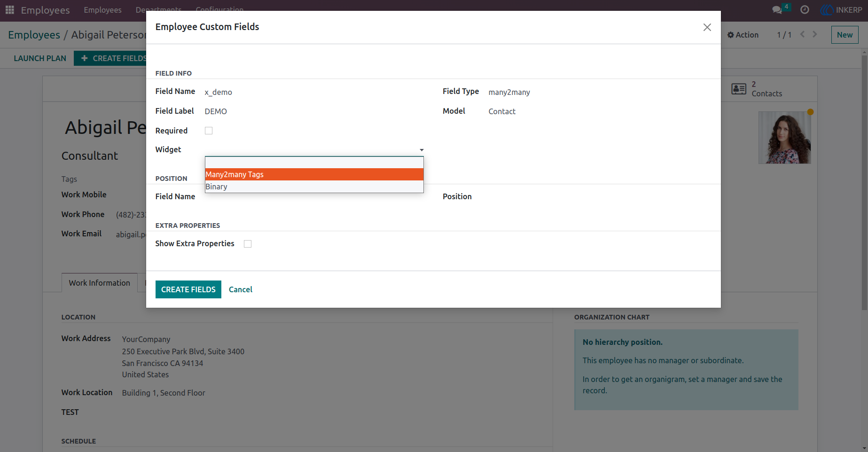Cancel the custom fields dialog
Viewport: 868px width, 452px height.
tap(241, 289)
